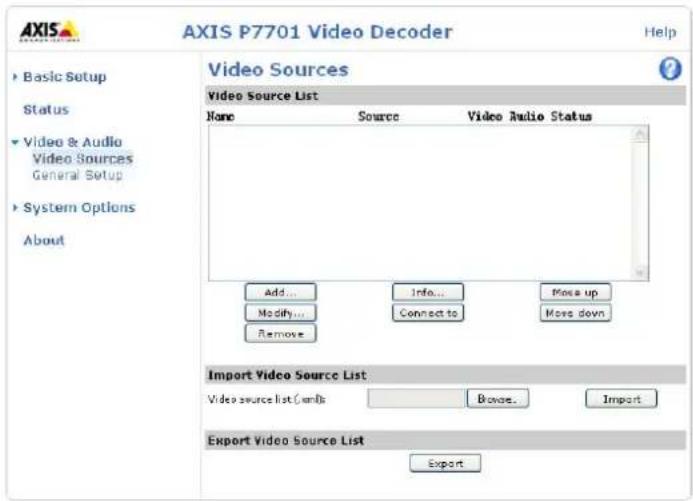Open Video Sources submenu item
This screenshot has width=693, height=501.
pos(83,159)
